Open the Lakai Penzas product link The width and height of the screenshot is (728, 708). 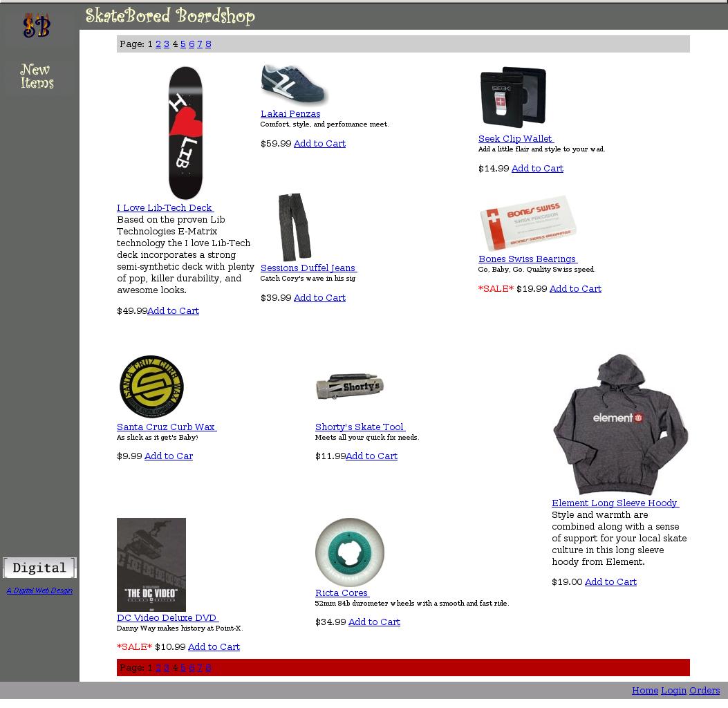(290, 114)
